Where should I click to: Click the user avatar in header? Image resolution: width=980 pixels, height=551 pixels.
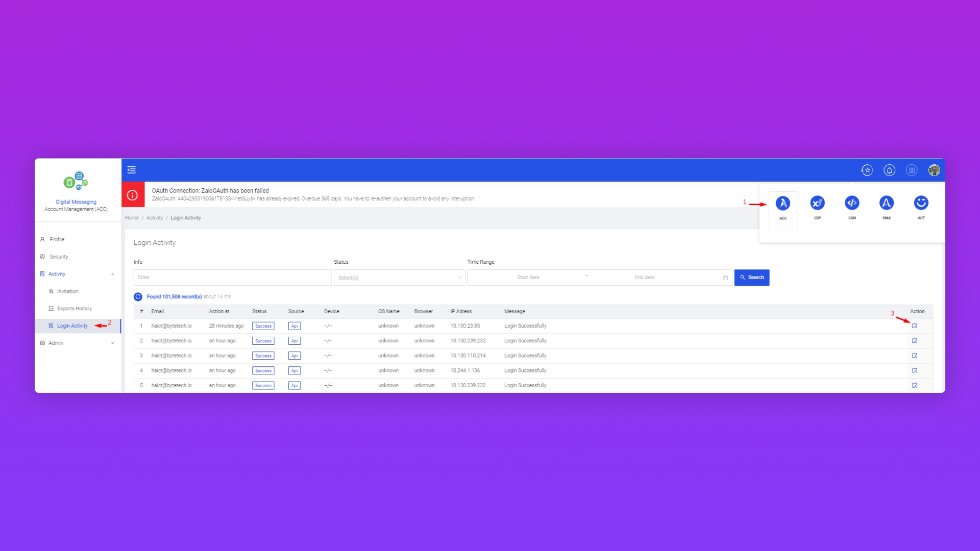click(x=934, y=170)
